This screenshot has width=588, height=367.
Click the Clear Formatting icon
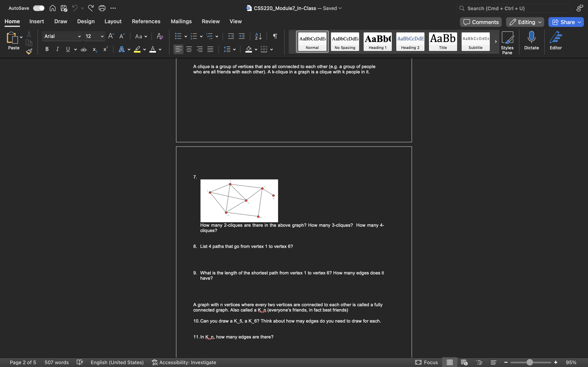[160, 36]
